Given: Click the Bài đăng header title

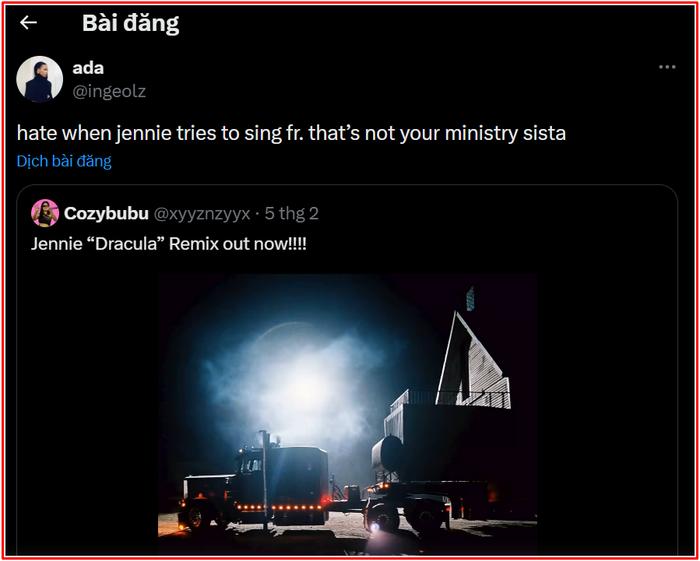Looking at the screenshot, I should tap(130, 23).
